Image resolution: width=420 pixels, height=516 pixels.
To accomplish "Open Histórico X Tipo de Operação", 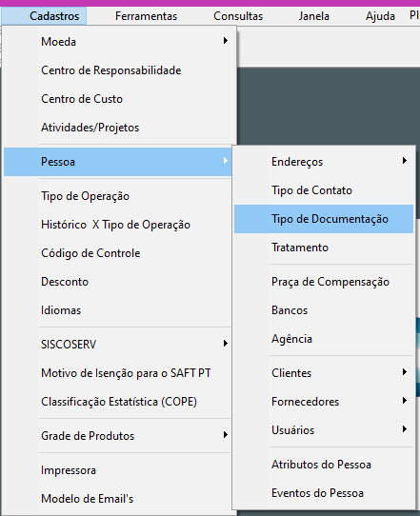I will click(118, 225).
